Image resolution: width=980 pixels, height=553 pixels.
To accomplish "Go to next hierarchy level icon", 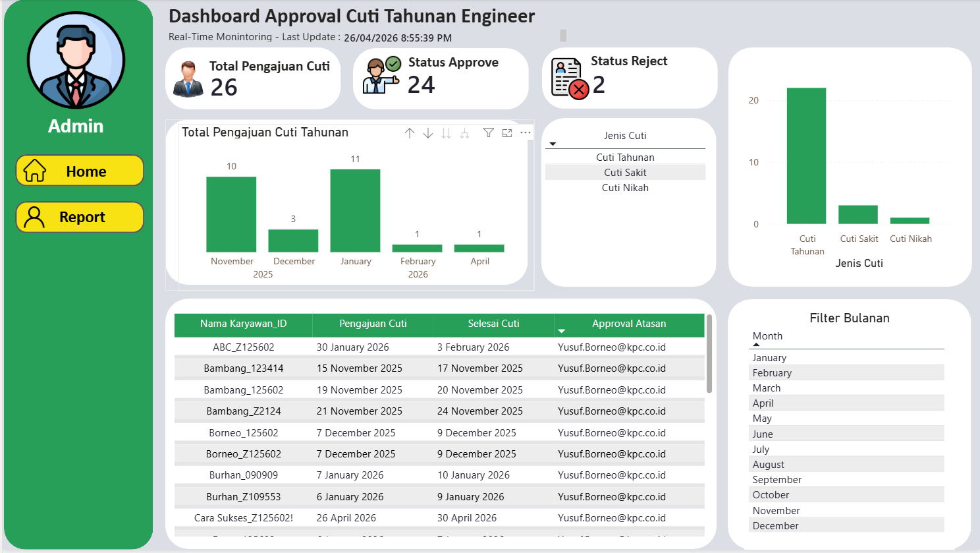I will coord(447,133).
